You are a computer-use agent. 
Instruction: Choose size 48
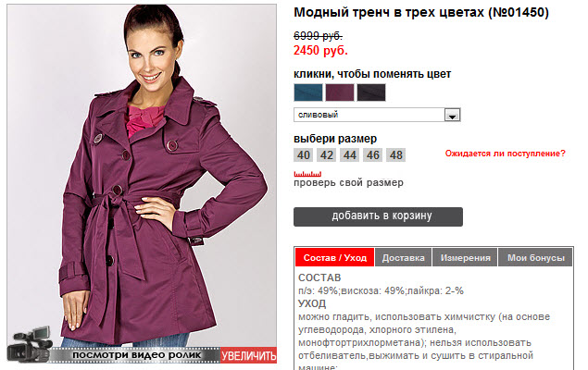396,155
